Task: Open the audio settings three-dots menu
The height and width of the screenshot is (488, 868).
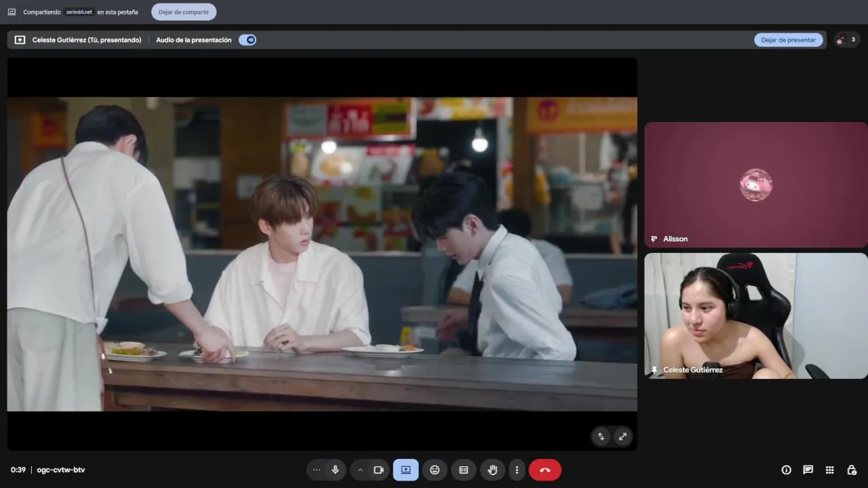Action: tap(316, 470)
